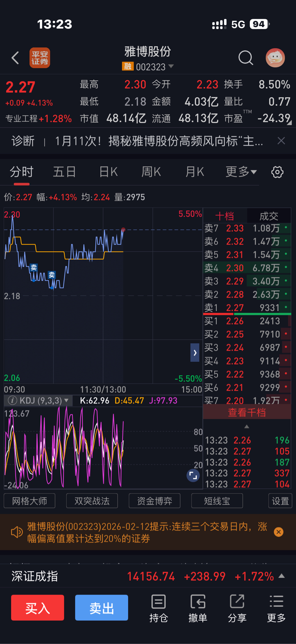Tap the current price 2.27 headline

pos(20,87)
